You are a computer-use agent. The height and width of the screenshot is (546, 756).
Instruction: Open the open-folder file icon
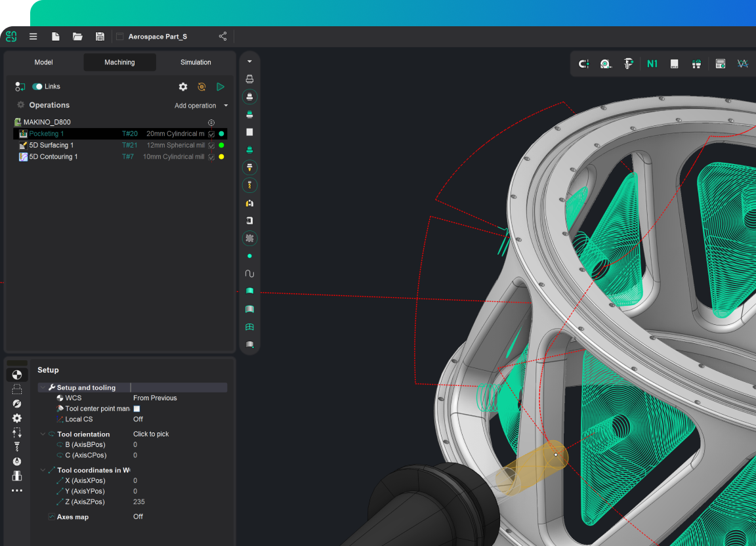coord(77,37)
